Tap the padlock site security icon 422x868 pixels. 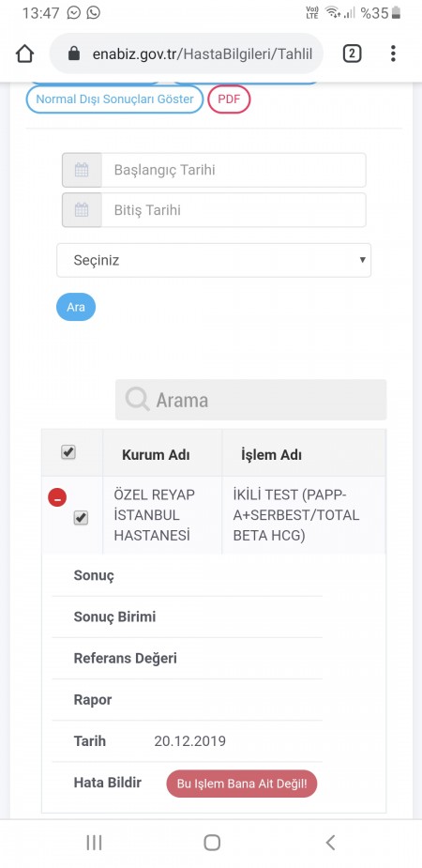coord(74,53)
